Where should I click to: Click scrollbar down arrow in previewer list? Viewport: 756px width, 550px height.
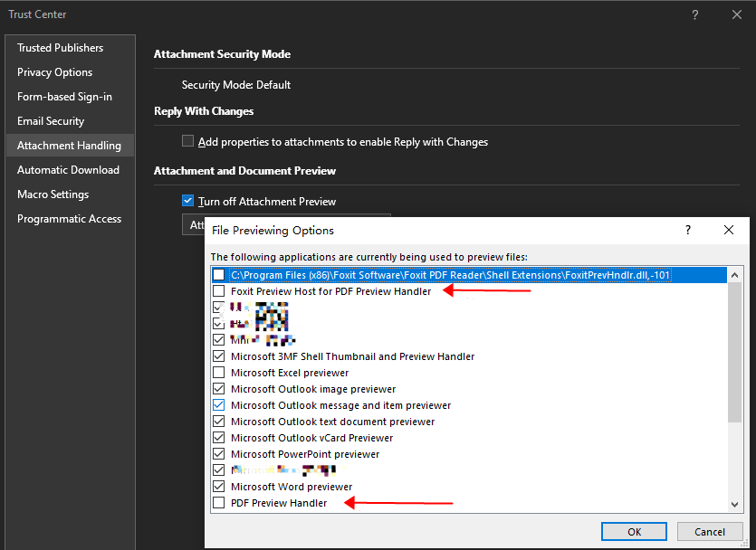[734, 504]
